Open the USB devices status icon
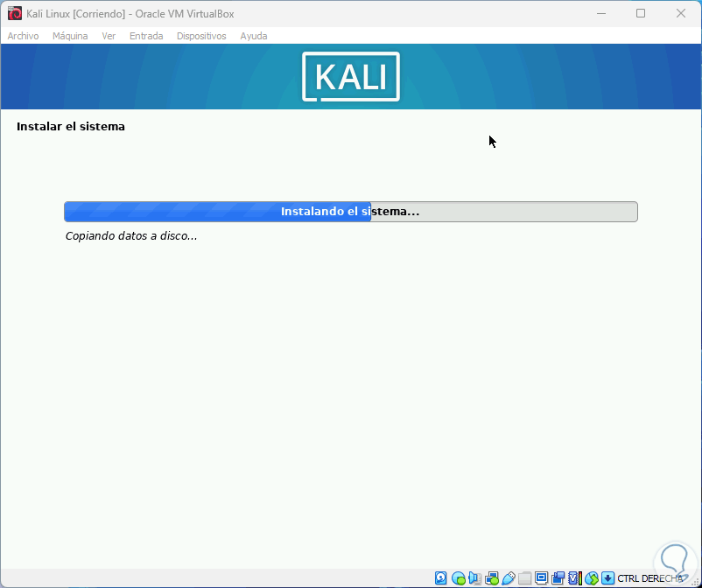 tap(509, 578)
